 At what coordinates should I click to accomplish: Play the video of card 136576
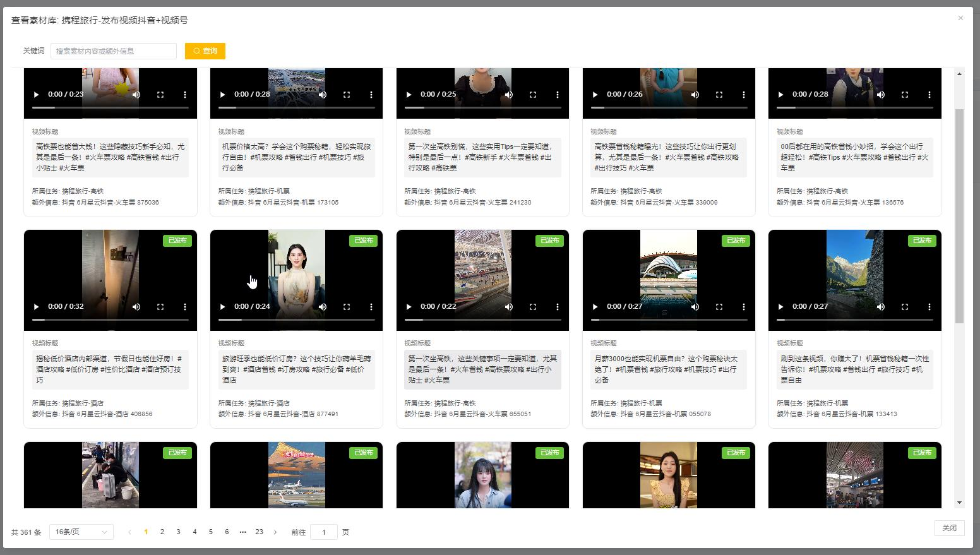pyautogui.click(x=780, y=95)
